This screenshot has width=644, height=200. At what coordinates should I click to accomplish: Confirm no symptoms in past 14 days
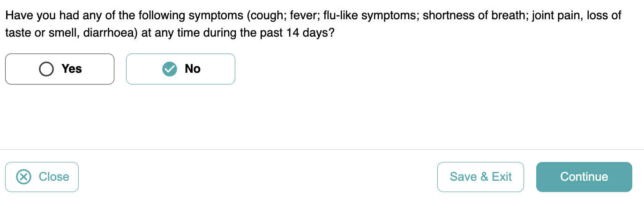pyautogui.click(x=180, y=69)
